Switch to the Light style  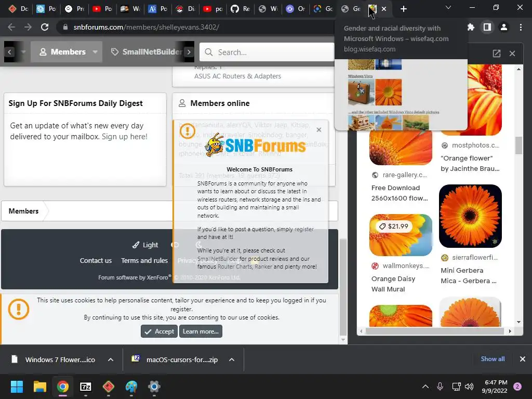pos(145,245)
